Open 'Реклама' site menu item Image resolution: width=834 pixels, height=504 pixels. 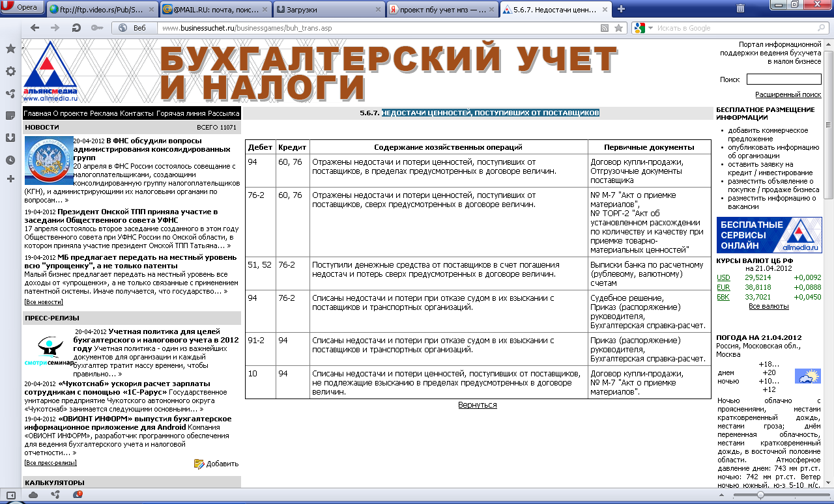[x=104, y=113]
